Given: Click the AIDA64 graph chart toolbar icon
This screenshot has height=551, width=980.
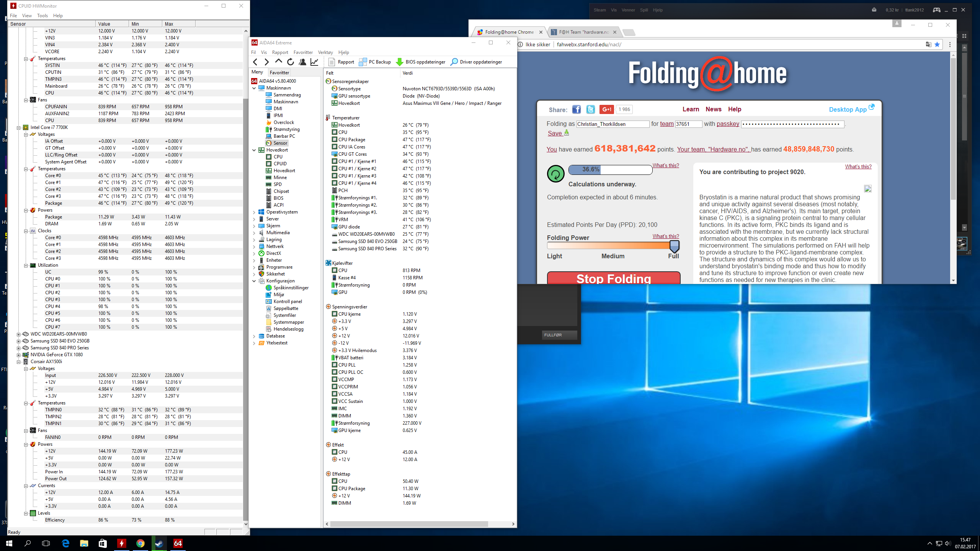Looking at the screenshot, I should [314, 62].
